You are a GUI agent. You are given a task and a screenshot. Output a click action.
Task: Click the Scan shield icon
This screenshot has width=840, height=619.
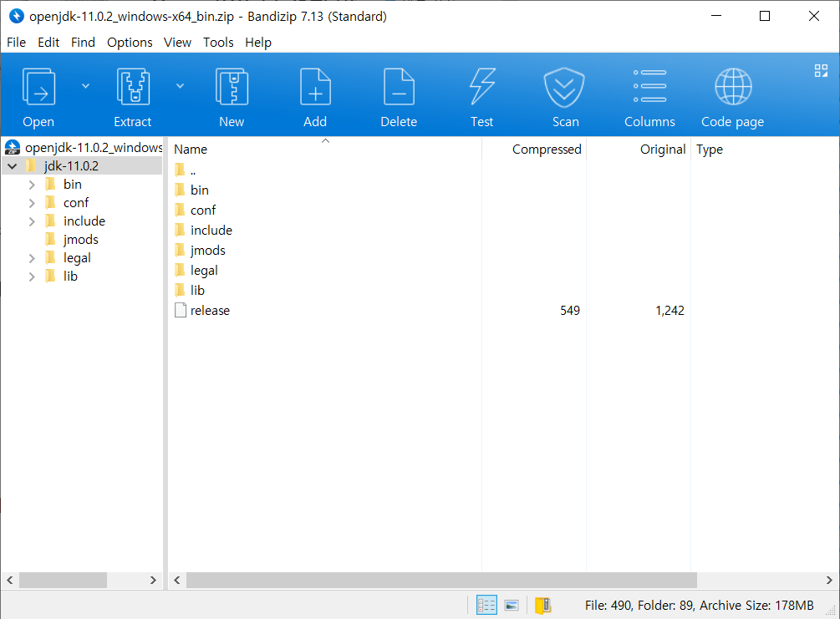(565, 87)
